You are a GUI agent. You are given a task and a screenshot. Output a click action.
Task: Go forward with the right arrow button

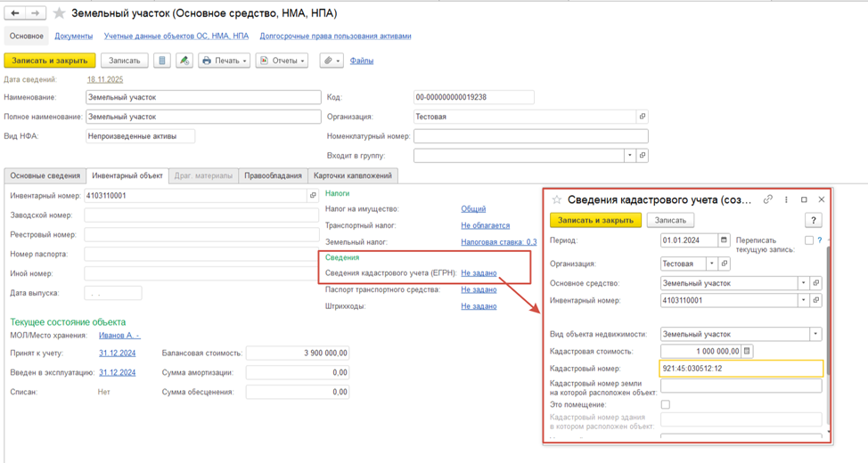(36, 13)
